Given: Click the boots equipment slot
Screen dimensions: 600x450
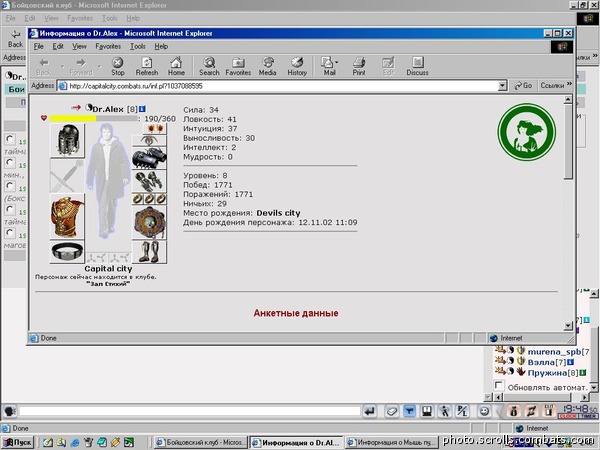Looking at the screenshot, I should [149, 252].
